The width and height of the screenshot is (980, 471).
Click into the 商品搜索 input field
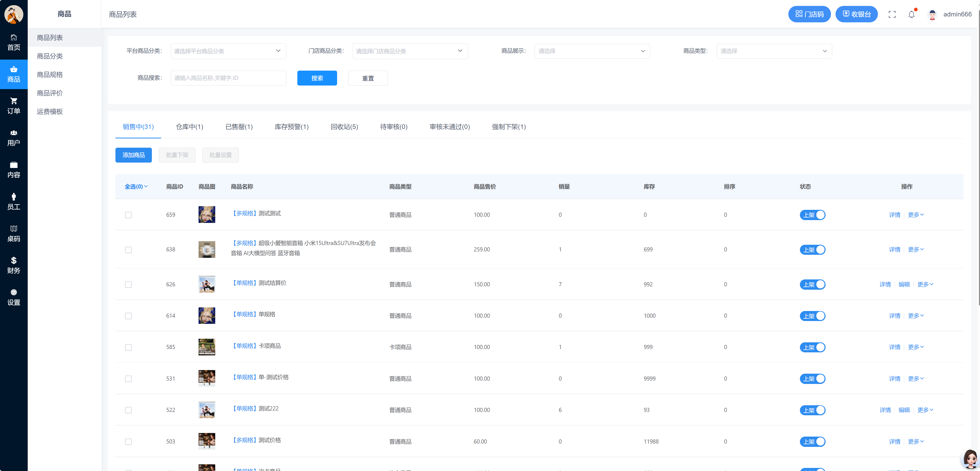click(x=228, y=78)
